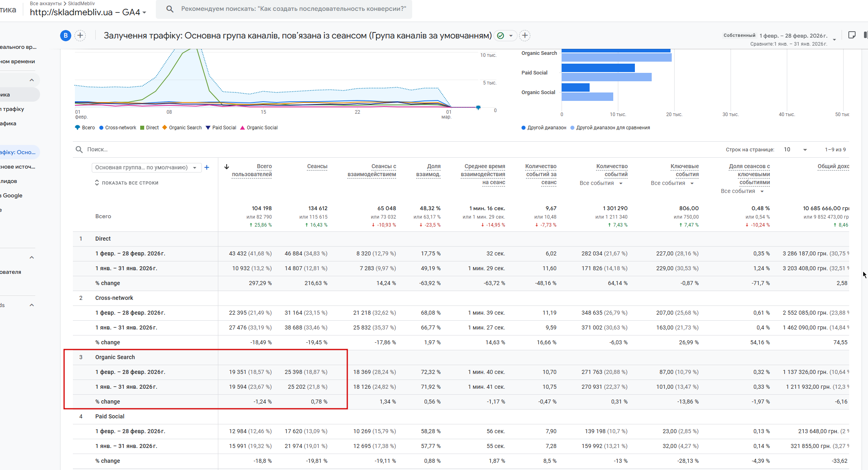Add a filter via plus circle after title
This screenshot has width=868, height=470.
525,36
